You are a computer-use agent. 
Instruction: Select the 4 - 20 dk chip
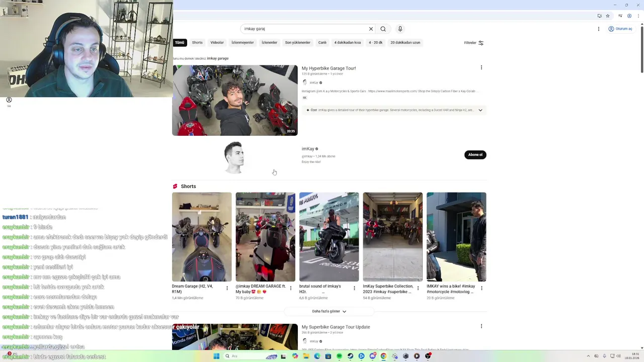point(376,43)
